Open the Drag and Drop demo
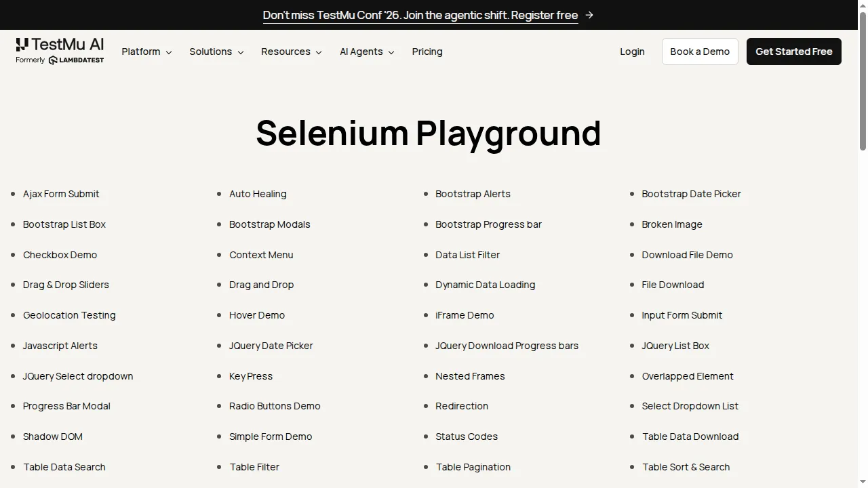868x488 pixels. pyautogui.click(x=261, y=285)
